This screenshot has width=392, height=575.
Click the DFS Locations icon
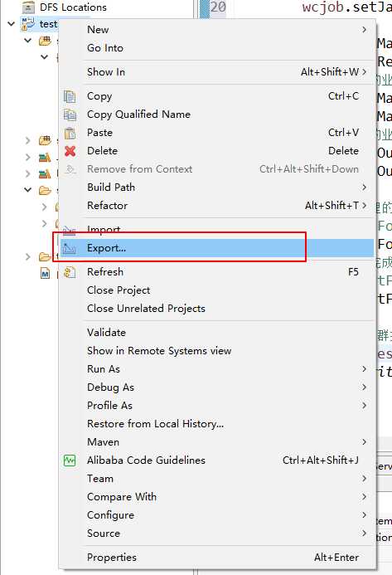pos(28,7)
